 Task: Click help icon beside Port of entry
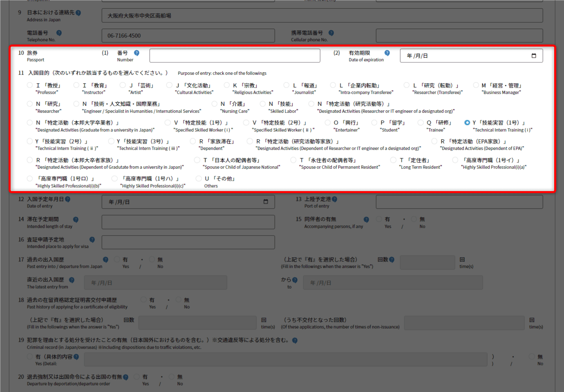(x=334, y=199)
